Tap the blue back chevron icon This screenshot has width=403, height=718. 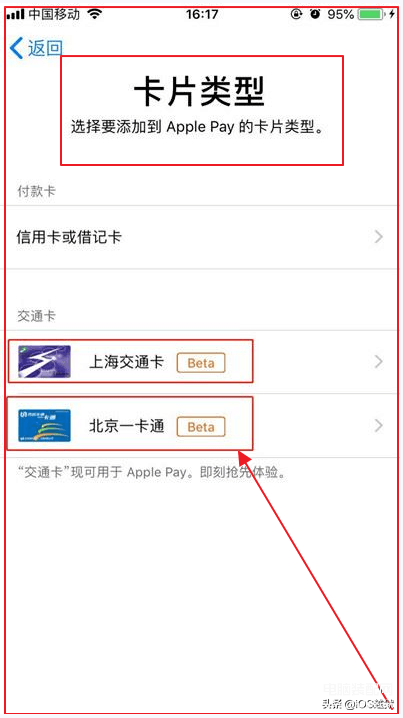click(x=16, y=48)
